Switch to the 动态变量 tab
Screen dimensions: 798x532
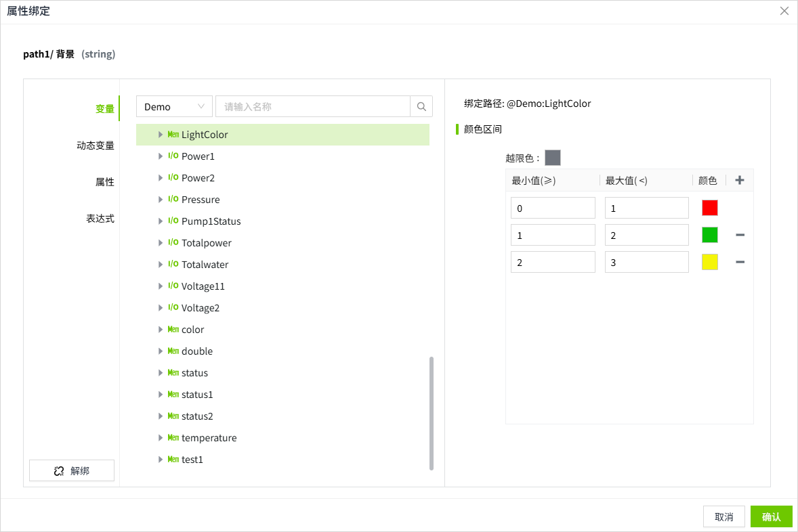(x=95, y=146)
